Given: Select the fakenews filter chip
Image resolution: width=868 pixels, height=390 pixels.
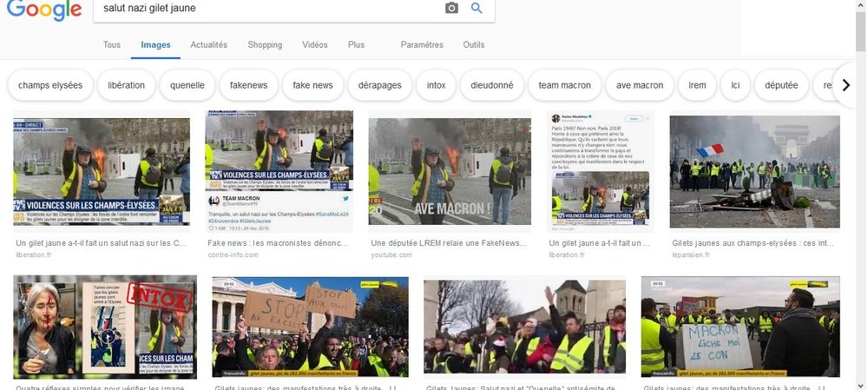Looking at the screenshot, I should pos(248,85).
